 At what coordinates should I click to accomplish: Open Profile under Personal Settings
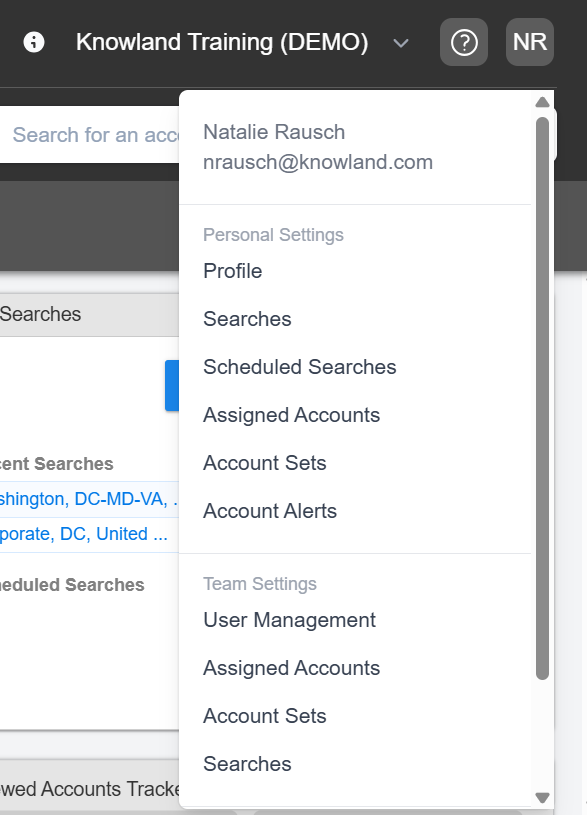(x=232, y=271)
